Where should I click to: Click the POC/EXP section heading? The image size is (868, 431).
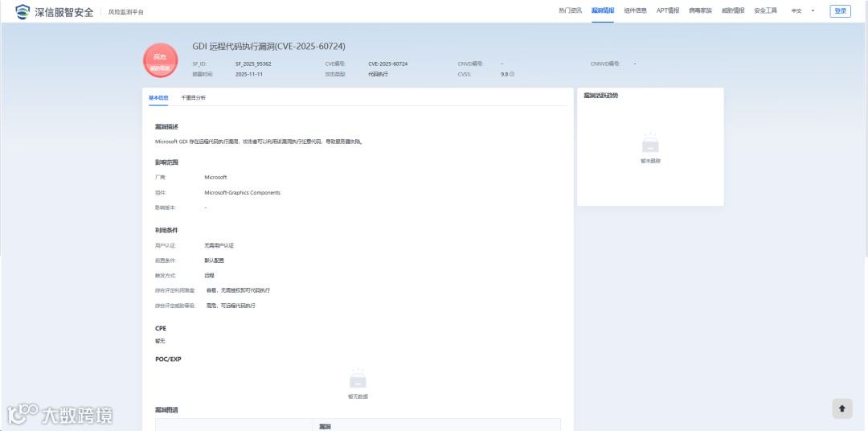tap(168, 359)
